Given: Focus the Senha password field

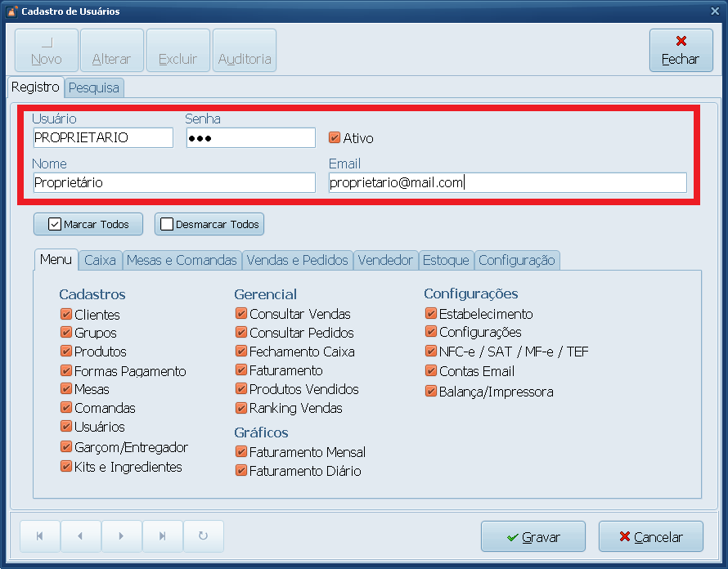Looking at the screenshot, I should click(250, 137).
